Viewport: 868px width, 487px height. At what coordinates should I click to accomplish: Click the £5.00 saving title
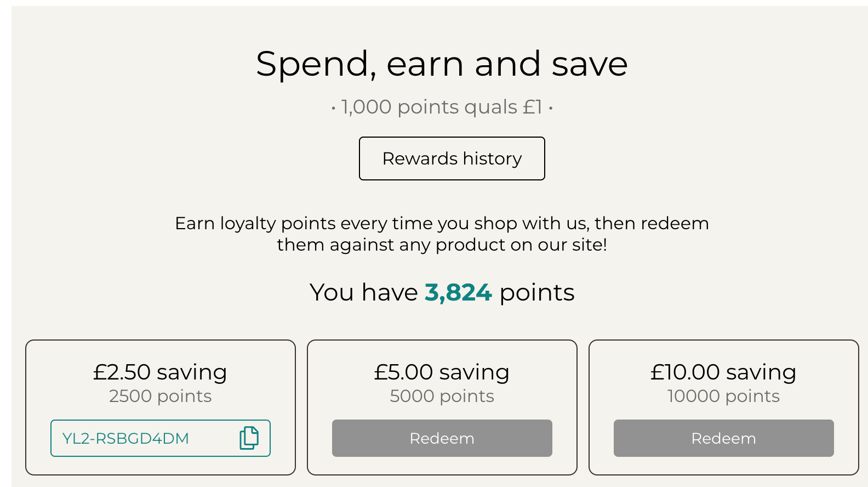442,372
